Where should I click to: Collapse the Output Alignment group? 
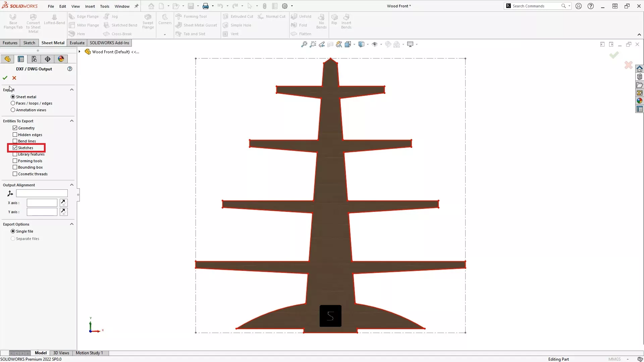(x=72, y=185)
